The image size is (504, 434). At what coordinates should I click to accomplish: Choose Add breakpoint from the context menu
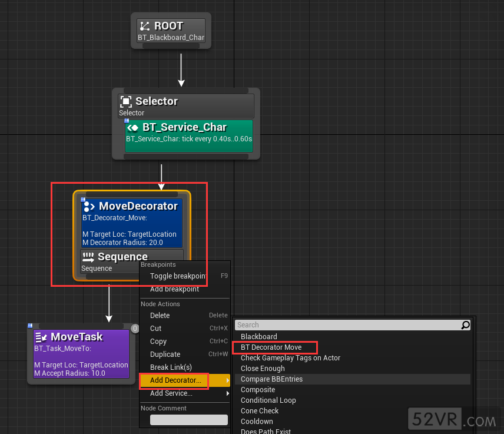tap(174, 289)
